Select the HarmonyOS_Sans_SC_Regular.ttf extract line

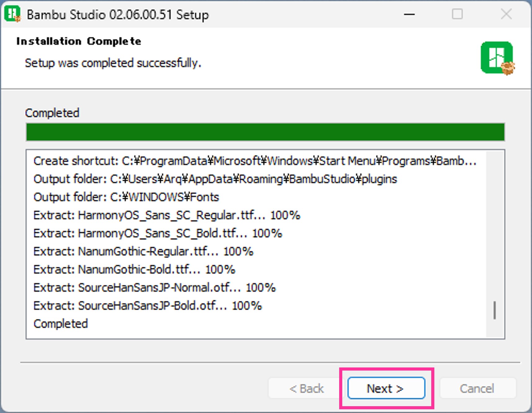tap(167, 215)
